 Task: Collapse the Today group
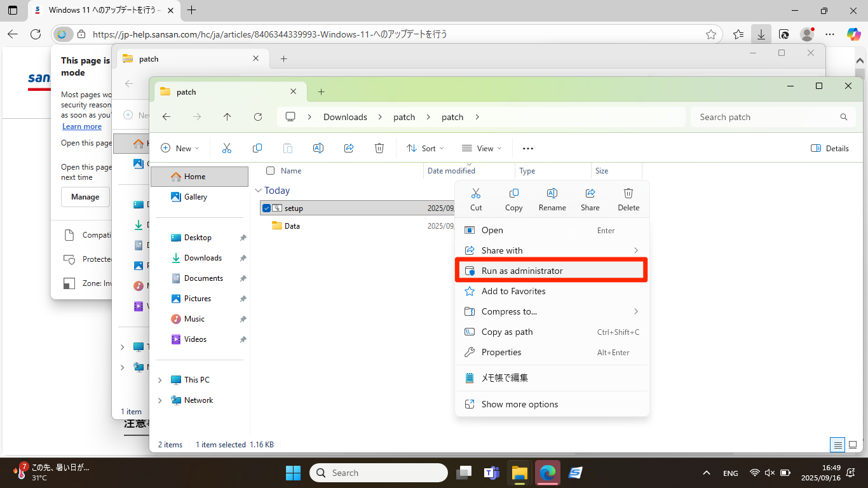259,191
